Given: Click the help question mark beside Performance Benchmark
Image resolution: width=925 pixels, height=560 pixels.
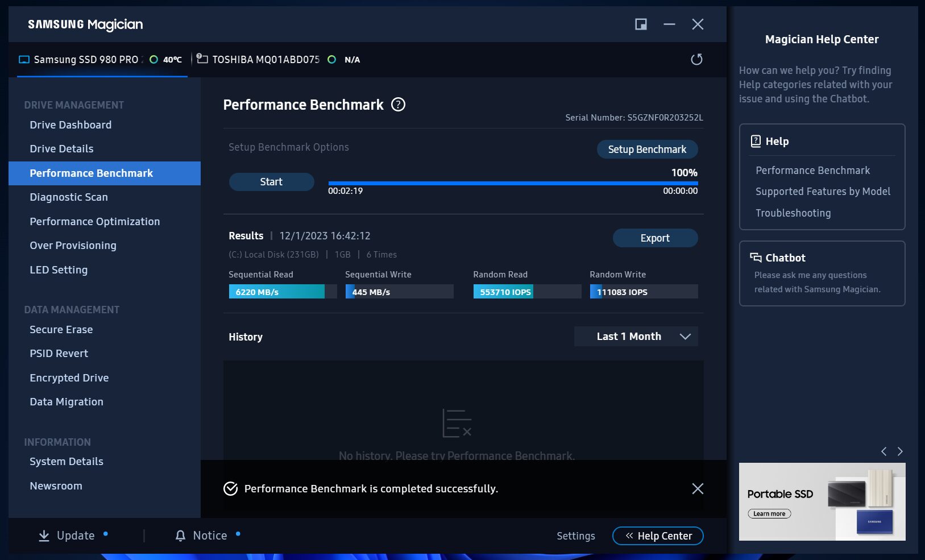Looking at the screenshot, I should [399, 105].
